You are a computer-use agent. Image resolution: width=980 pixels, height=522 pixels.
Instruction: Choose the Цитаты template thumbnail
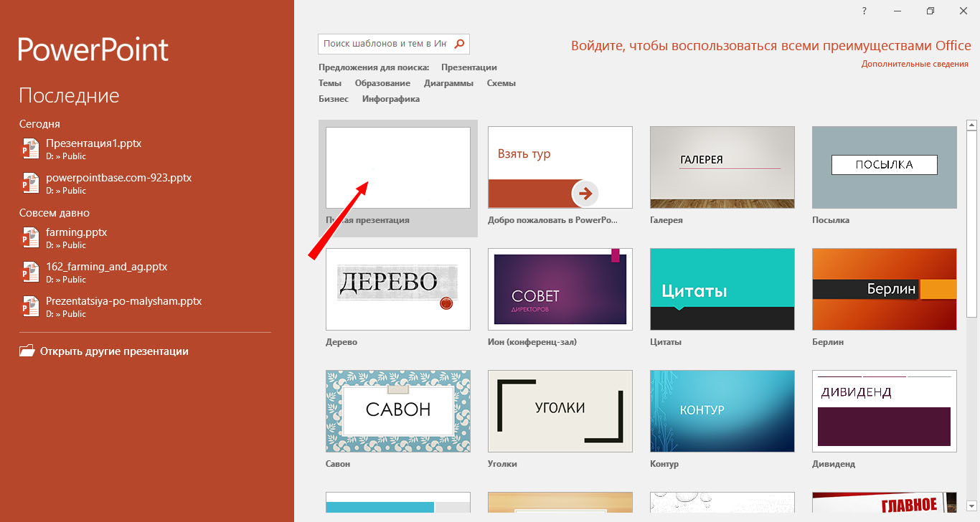[722, 290]
